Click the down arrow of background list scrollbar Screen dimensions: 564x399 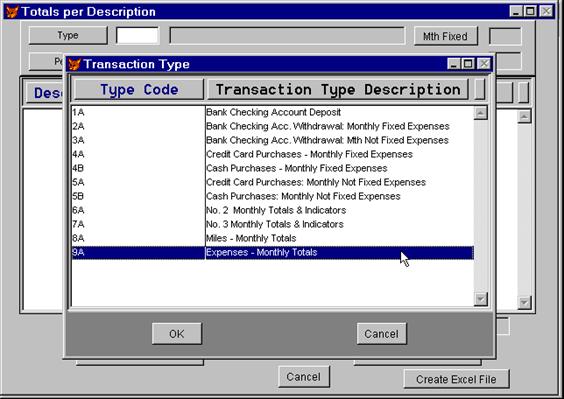[524, 303]
